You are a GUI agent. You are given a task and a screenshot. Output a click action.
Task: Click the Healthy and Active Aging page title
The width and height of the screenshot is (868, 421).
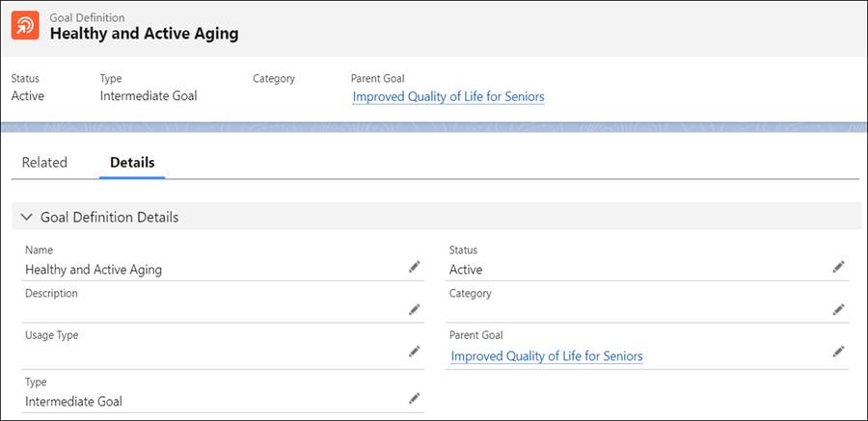point(144,34)
